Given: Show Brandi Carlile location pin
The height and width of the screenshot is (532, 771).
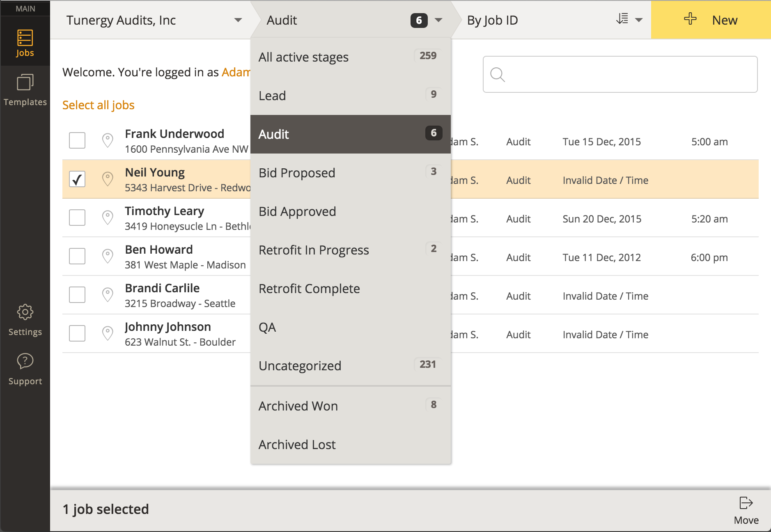Looking at the screenshot, I should point(108,295).
